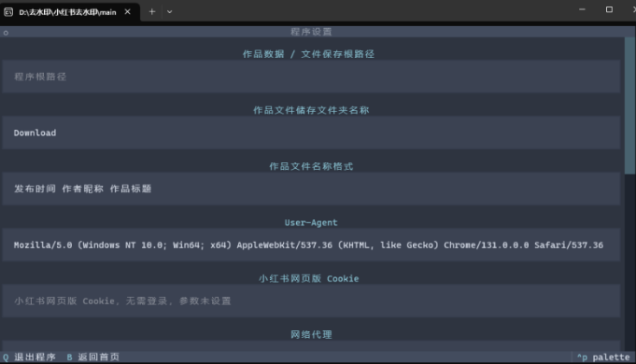
Task: Focus the Download folder name field
Action: coord(311,133)
